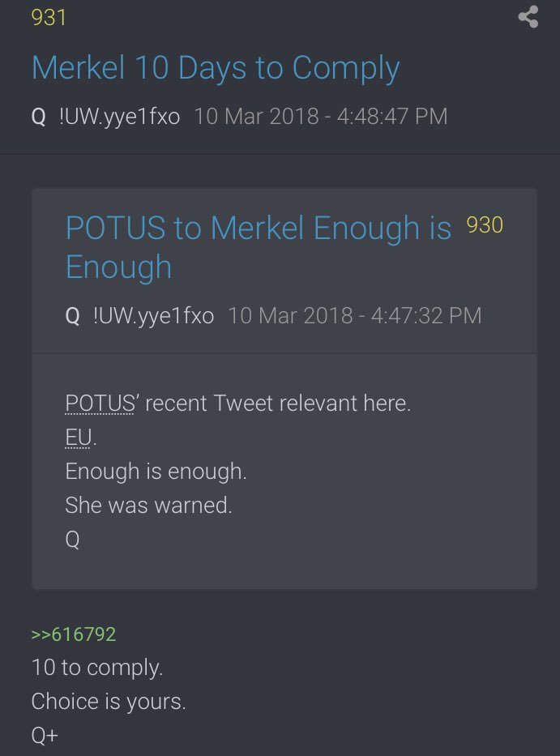Click the 'Choice is yours.' text
Image resolution: width=560 pixels, height=756 pixels.
point(109,702)
